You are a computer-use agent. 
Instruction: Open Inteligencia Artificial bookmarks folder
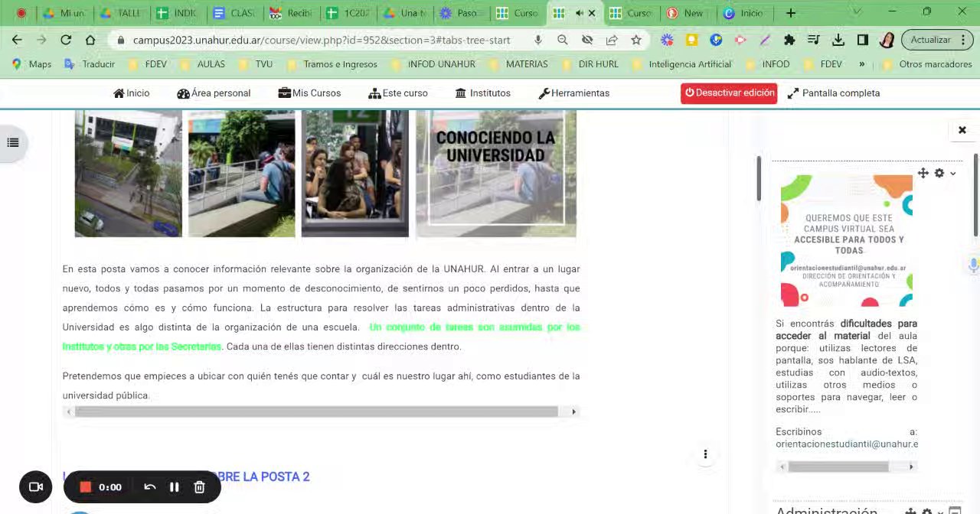click(681, 64)
